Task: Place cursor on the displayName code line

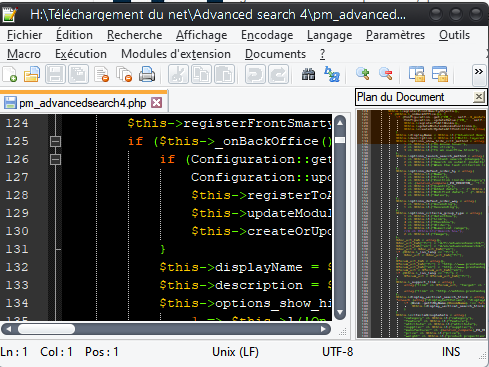Action: tap(245, 267)
